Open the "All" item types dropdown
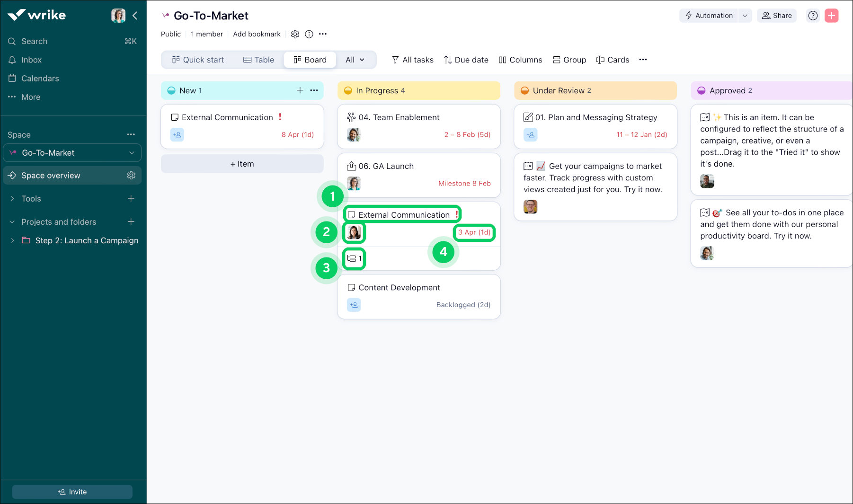This screenshot has height=504, width=853. (x=355, y=60)
